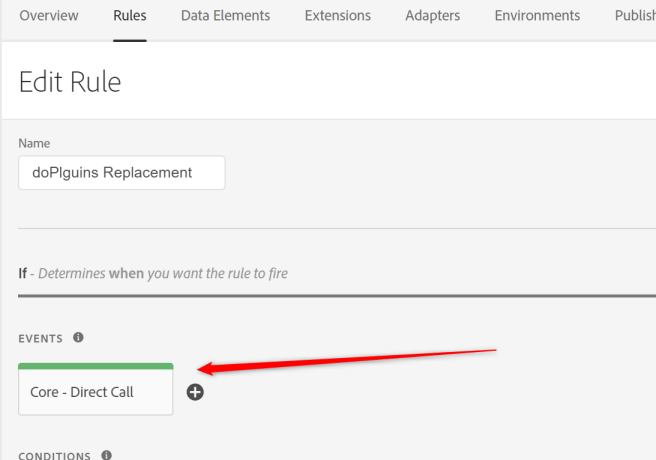Click the info icon beside EVENTS

click(x=78, y=338)
